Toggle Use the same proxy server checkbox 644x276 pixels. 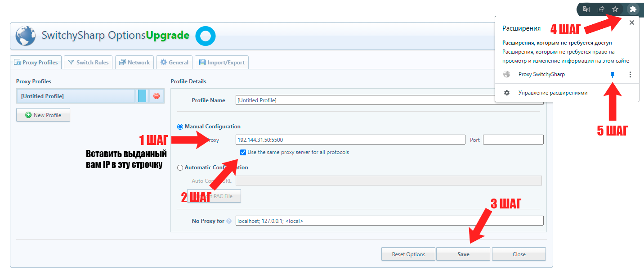[243, 152]
